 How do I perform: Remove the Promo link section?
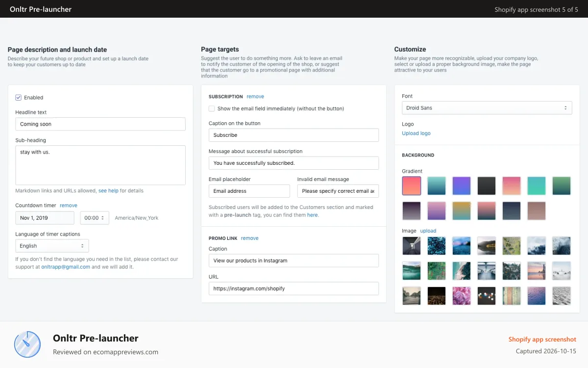pyautogui.click(x=250, y=238)
